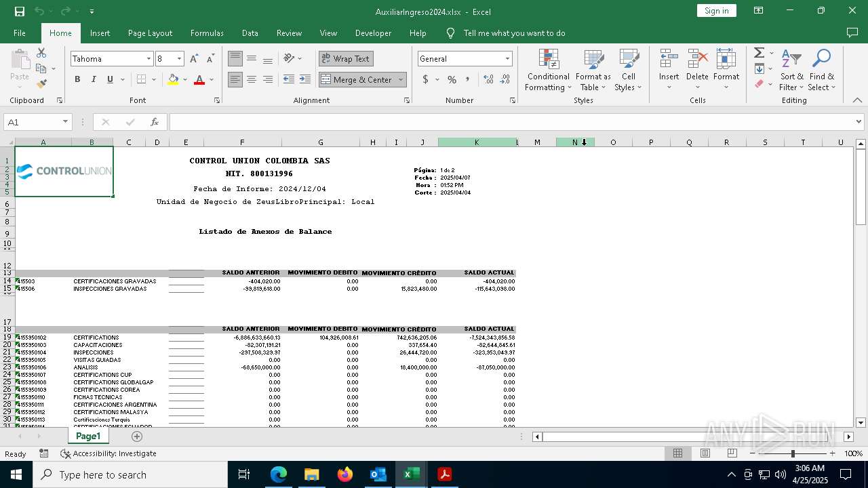868x488 pixels.
Task: Toggle Merge & Center
Action: pos(357,79)
